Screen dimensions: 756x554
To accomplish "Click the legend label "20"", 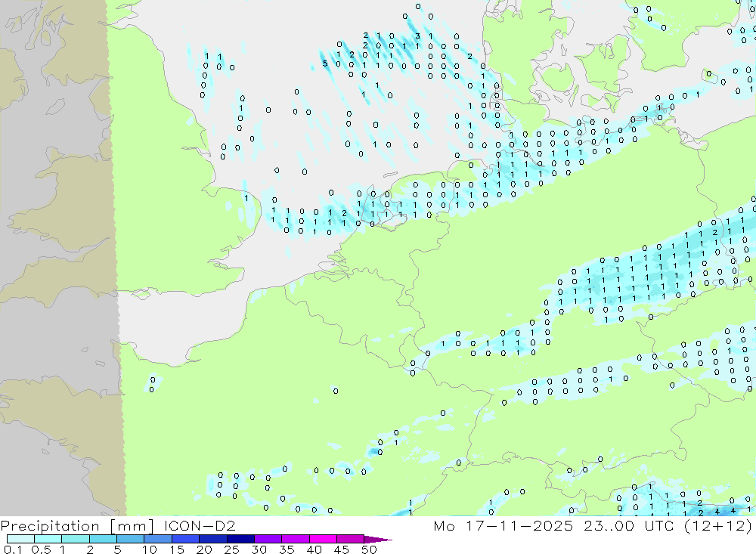I will [x=204, y=549].
